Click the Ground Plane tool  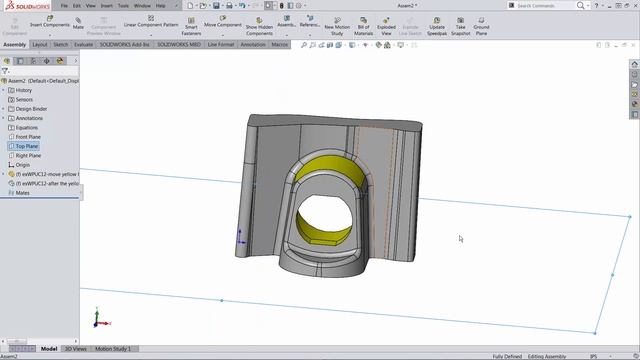pos(481,27)
